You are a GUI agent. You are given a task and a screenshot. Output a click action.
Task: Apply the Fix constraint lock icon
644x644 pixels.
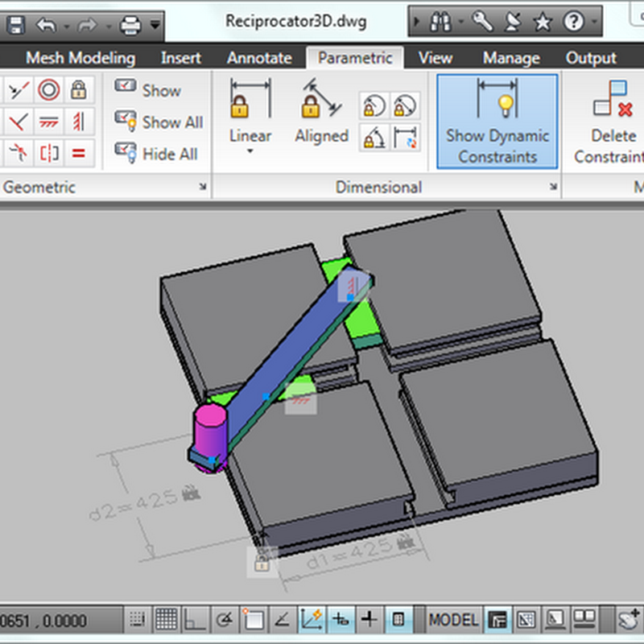pyautogui.click(x=79, y=89)
